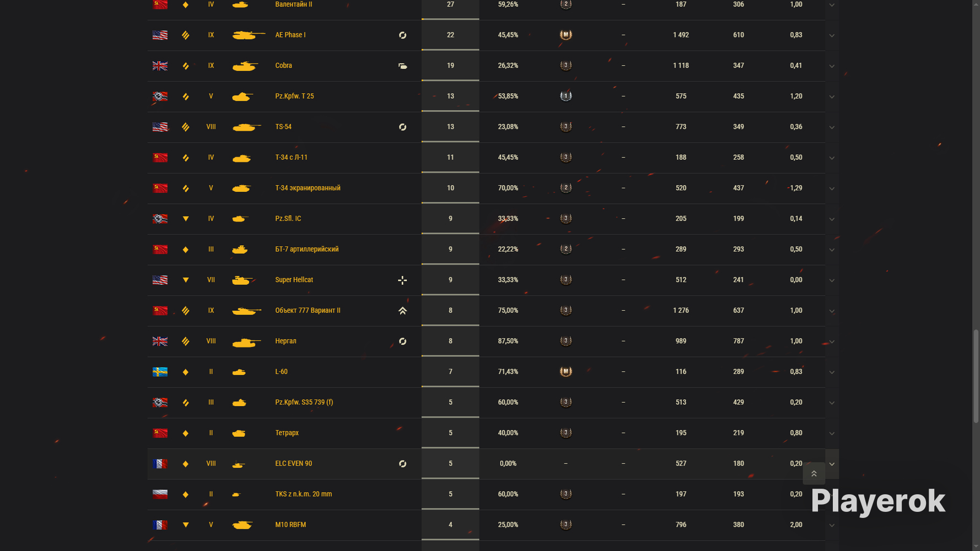Open the Т-34 экранированный tank link
Image resolution: width=980 pixels, height=551 pixels.
(308, 188)
